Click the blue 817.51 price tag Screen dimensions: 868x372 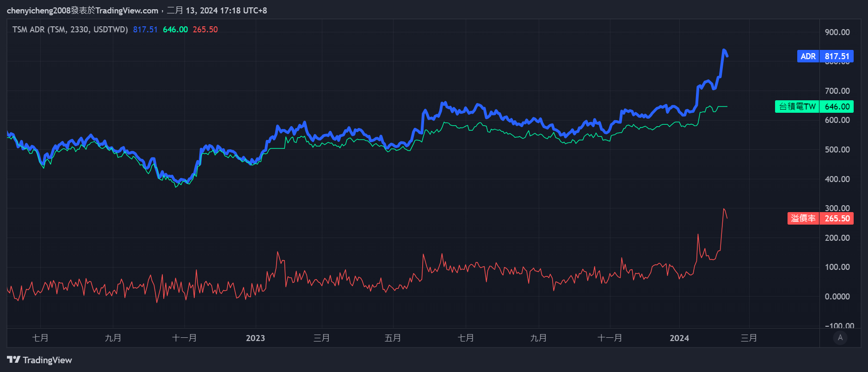837,56
